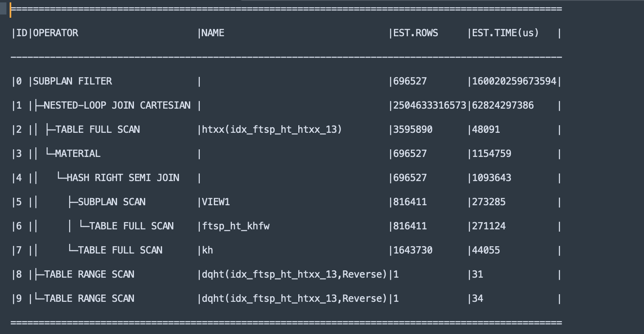Select the TABLE RANGE SCAN in row 8
The width and height of the screenshot is (644, 334).
[x=89, y=274]
